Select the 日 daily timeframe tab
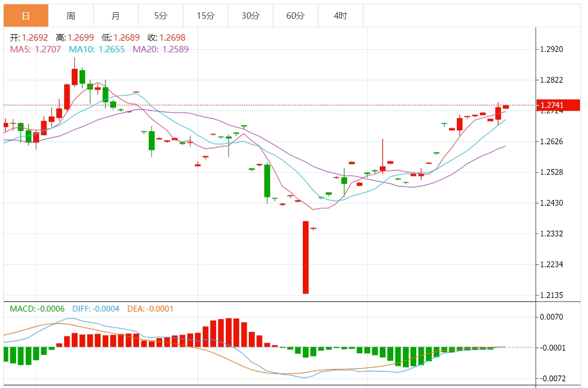 point(26,15)
